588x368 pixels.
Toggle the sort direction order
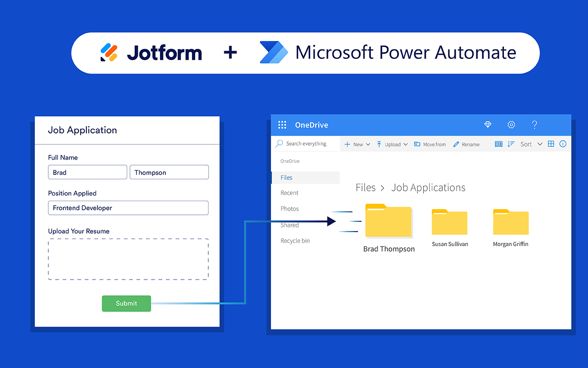[511, 144]
